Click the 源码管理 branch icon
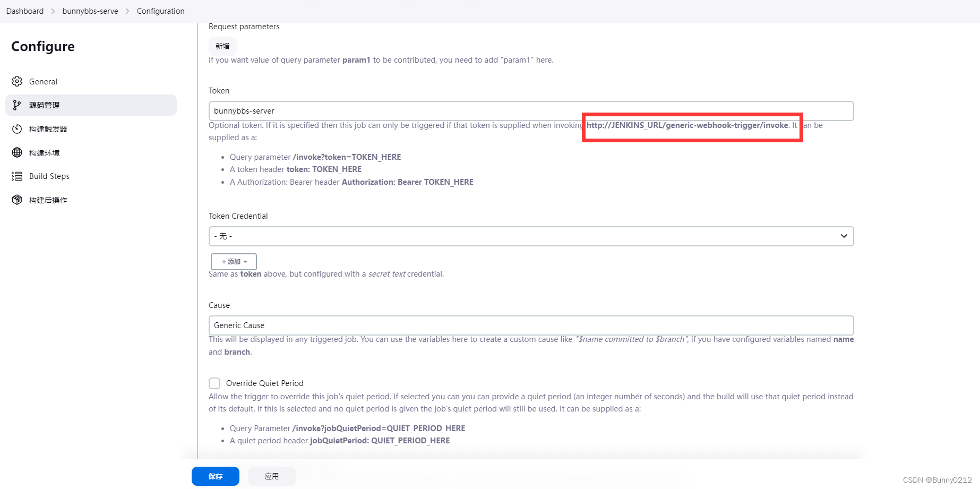980x489 pixels. tap(17, 105)
